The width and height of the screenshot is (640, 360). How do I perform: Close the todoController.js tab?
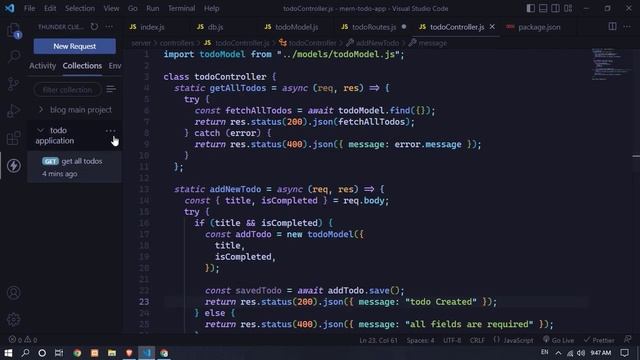pos(492,27)
